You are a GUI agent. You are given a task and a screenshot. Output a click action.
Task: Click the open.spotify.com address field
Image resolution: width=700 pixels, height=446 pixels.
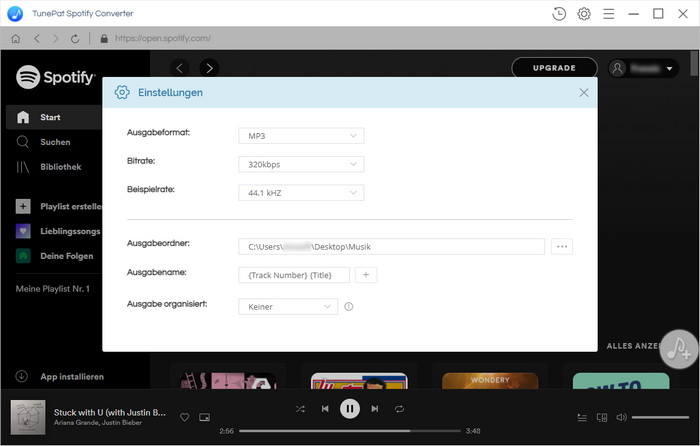(163, 38)
